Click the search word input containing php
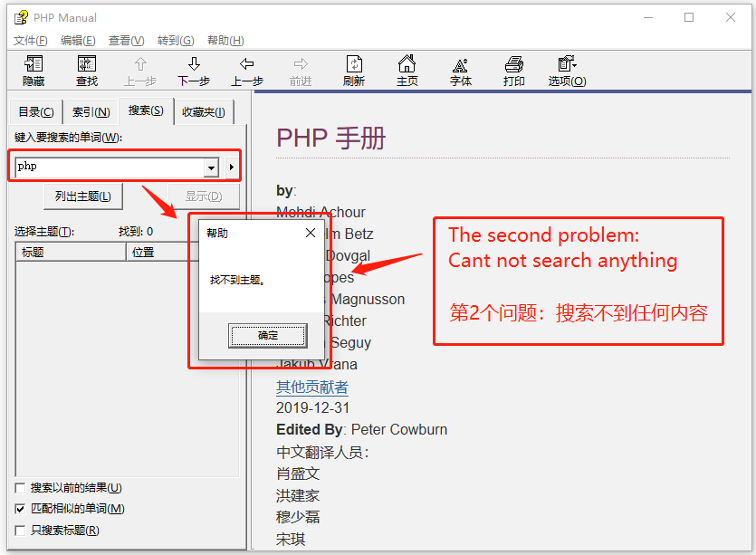The width and height of the screenshot is (756, 555). 110,167
